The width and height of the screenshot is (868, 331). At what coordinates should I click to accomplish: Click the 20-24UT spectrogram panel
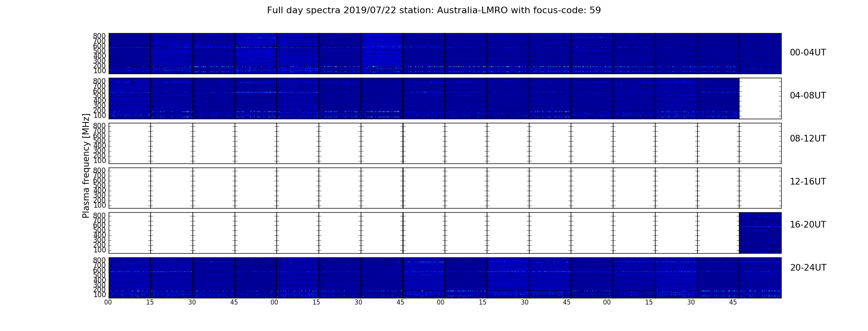[445, 278]
